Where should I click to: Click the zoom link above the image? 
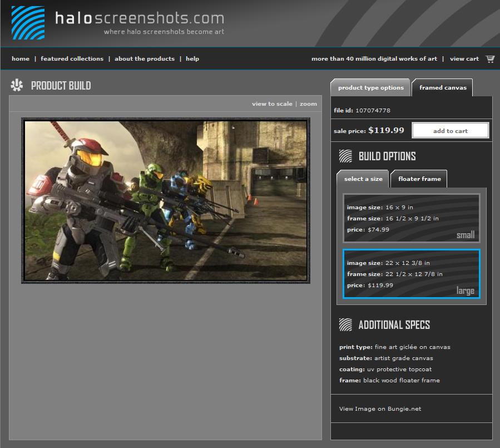tap(308, 104)
